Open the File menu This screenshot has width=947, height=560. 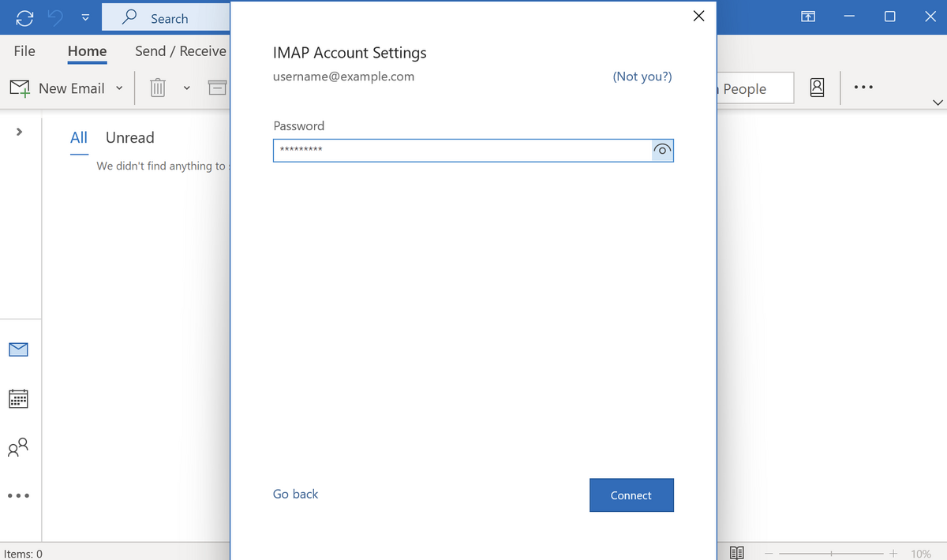click(24, 50)
